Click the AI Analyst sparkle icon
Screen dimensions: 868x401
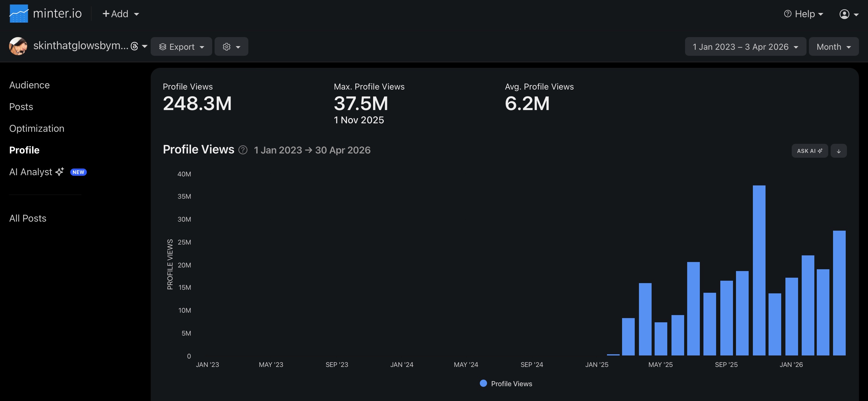pyautogui.click(x=60, y=172)
